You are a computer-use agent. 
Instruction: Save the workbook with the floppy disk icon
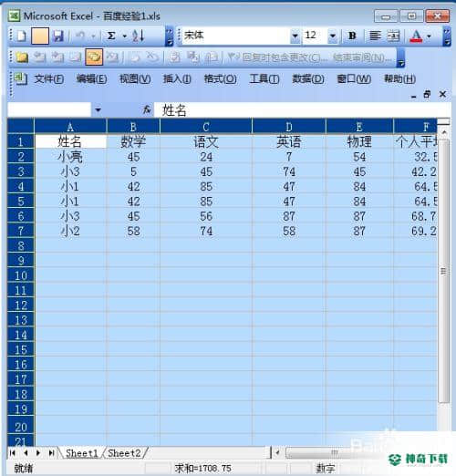(58, 36)
